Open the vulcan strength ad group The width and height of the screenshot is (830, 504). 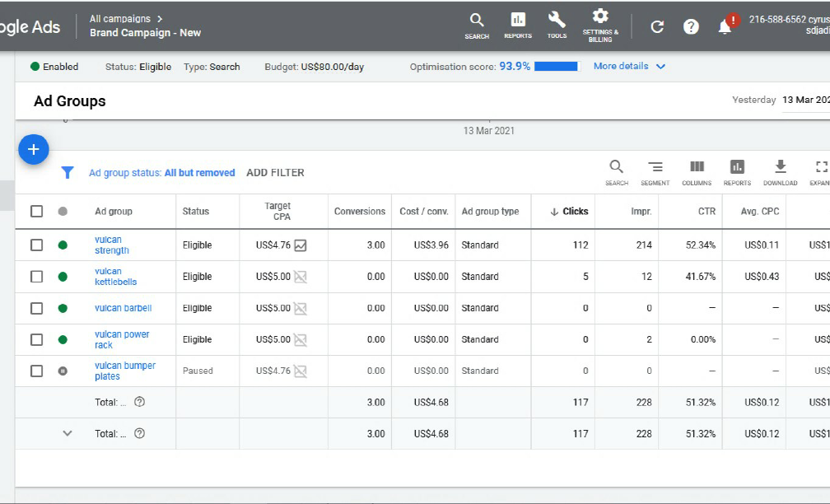[112, 245]
